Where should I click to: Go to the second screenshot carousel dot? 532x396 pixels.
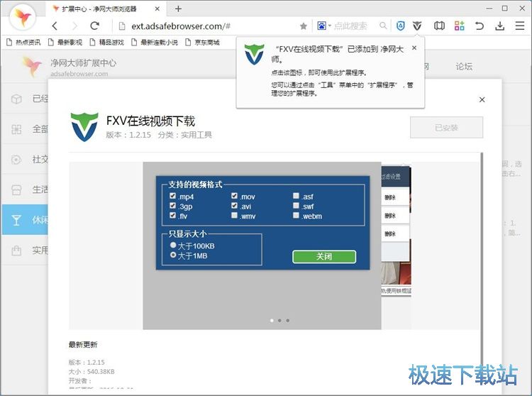click(x=279, y=320)
